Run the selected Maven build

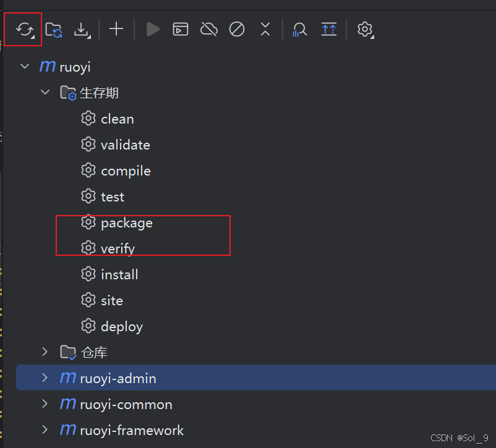click(152, 29)
